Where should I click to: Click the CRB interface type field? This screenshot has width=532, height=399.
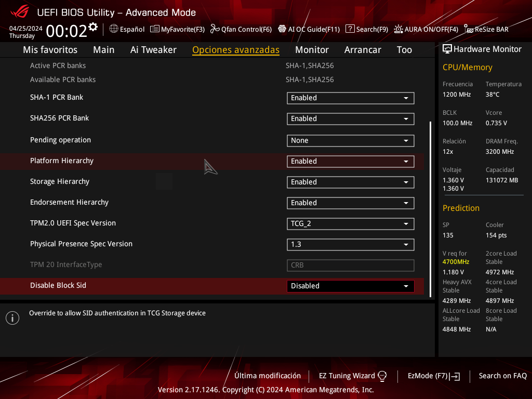coord(351,265)
